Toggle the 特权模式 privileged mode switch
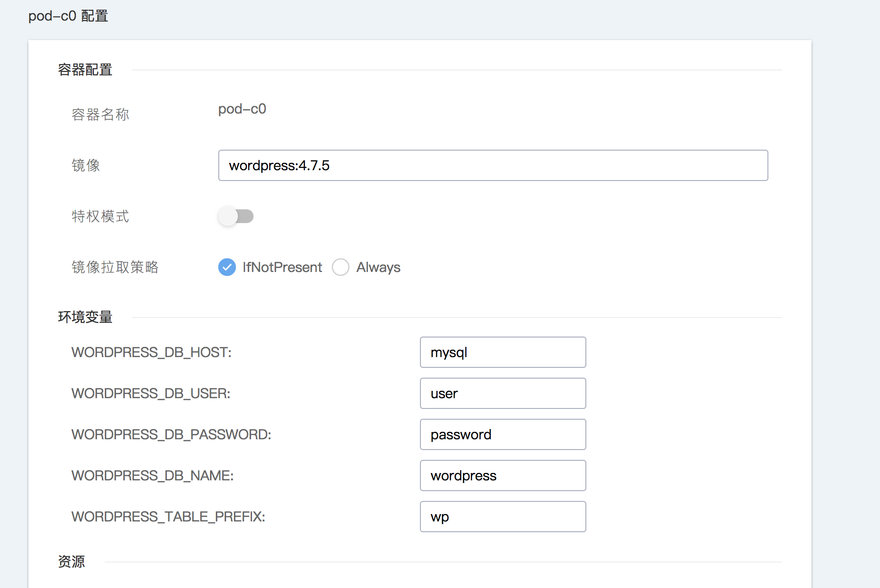The image size is (880, 588). coord(235,216)
